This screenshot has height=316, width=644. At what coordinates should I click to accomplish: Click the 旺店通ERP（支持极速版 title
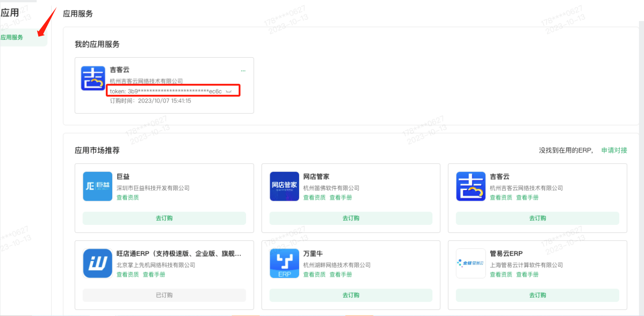[x=179, y=254]
